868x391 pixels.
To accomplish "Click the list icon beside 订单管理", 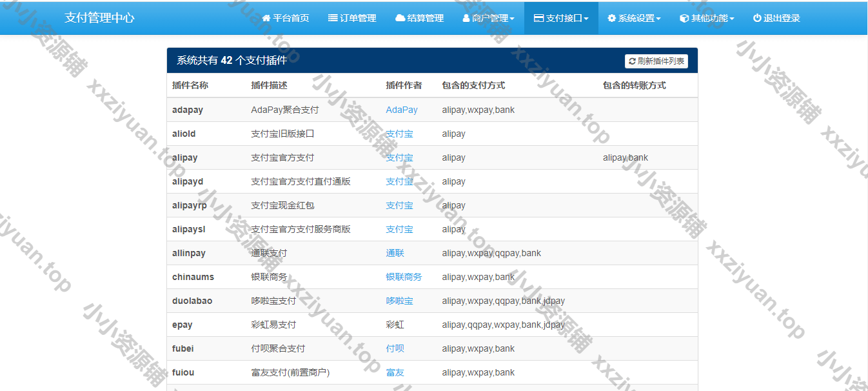I will [333, 18].
